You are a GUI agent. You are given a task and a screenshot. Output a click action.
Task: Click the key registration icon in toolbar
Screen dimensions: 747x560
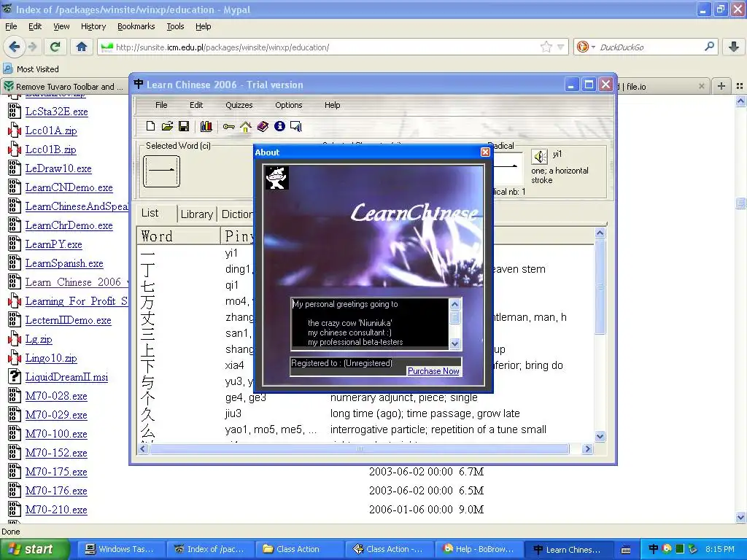[228, 127]
